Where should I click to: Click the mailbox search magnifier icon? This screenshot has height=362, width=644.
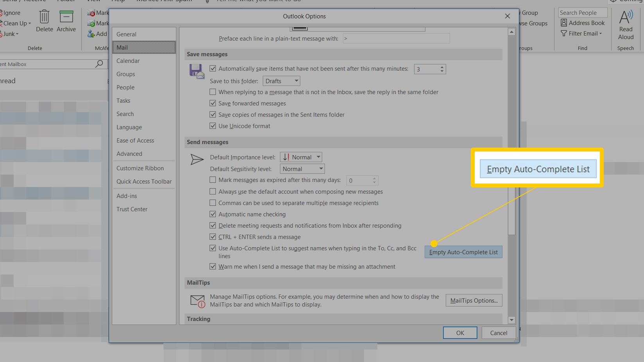(99, 64)
